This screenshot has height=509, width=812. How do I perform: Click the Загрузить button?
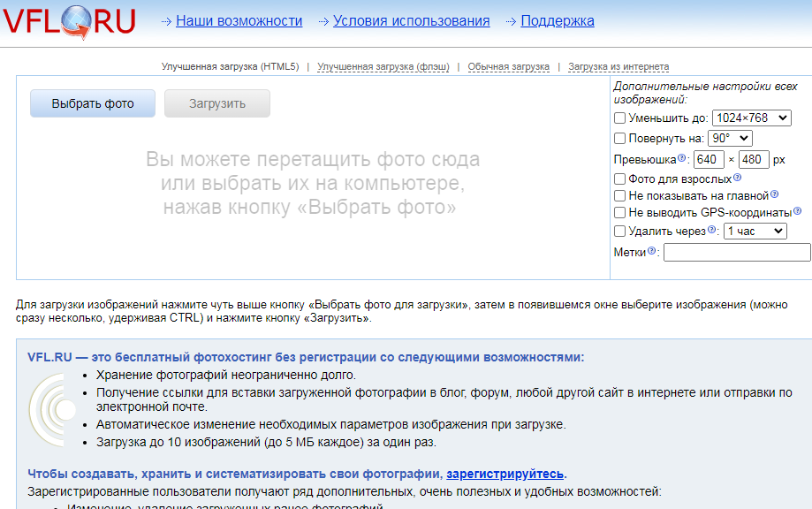point(217,103)
